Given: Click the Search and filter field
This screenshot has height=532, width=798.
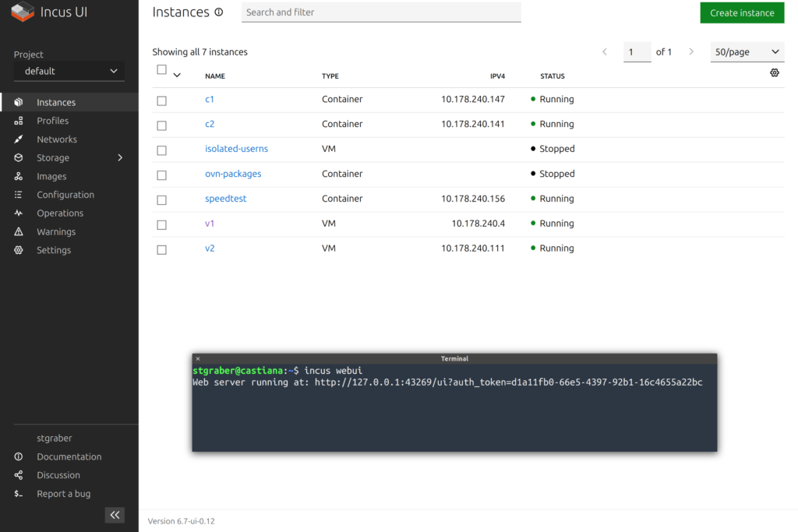Looking at the screenshot, I should click(x=381, y=12).
